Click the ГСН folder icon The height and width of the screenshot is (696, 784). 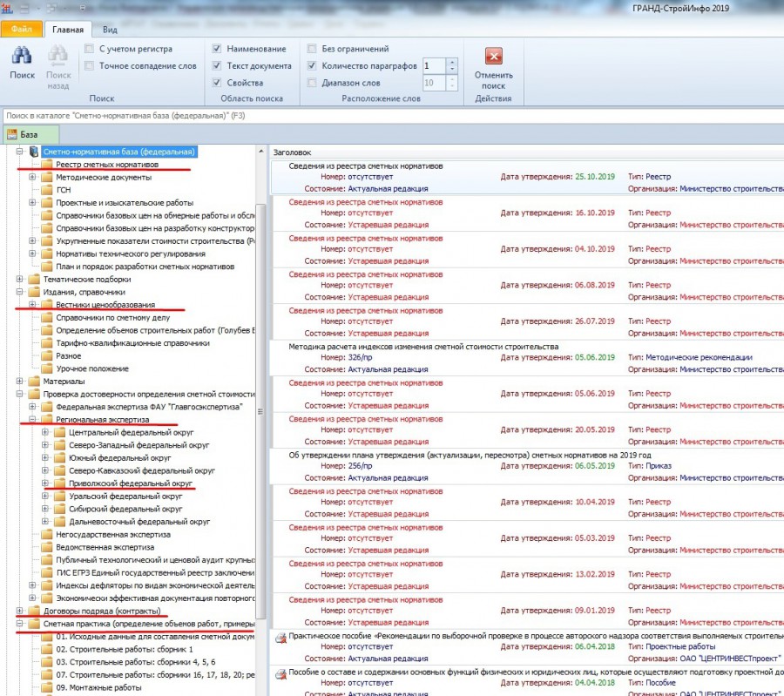click(47, 190)
